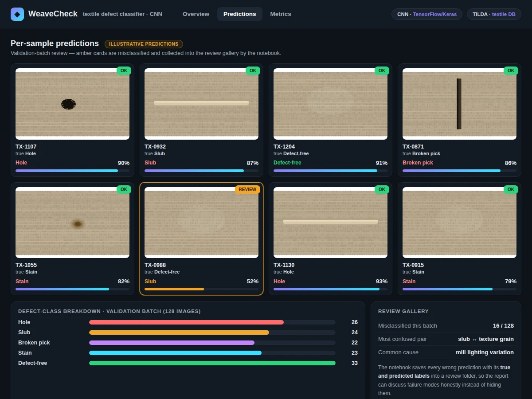Viewport: 532px width, 399px height.
Task: Click the TX-1130 confidence bar at 93%
Action: [330, 289]
